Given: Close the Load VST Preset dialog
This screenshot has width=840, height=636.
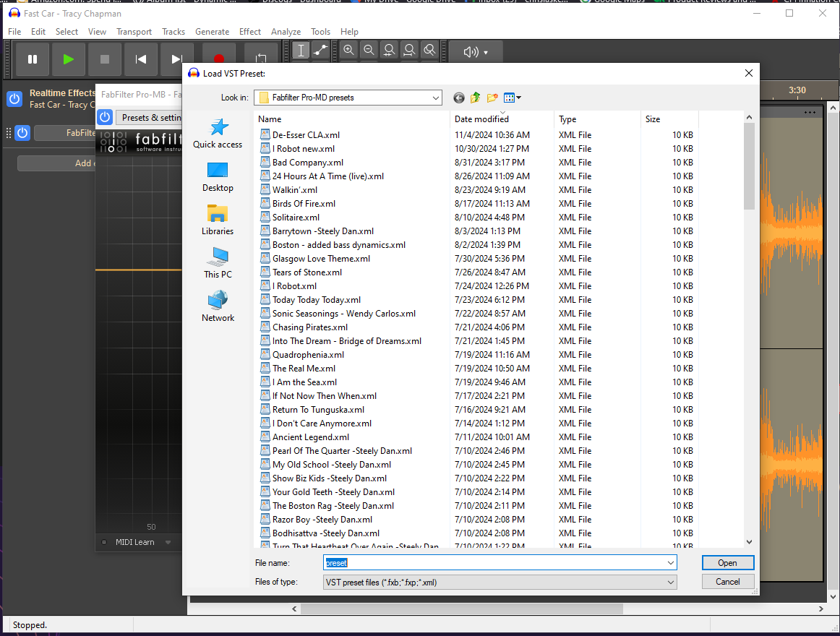Looking at the screenshot, I should (748, 74).
